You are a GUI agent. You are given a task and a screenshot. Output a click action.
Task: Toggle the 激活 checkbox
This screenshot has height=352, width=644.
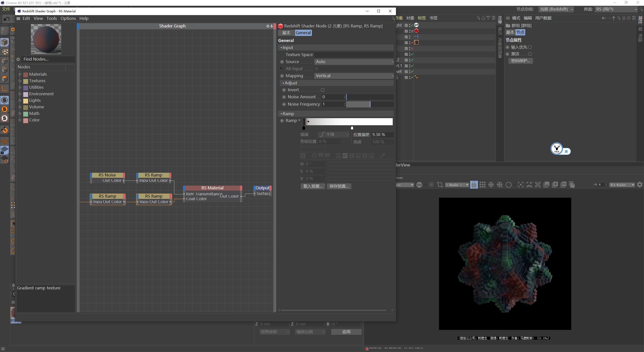(530, 54)
